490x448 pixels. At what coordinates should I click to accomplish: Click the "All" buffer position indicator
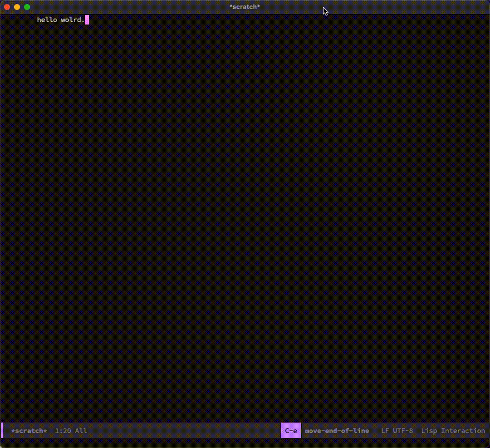81,430
